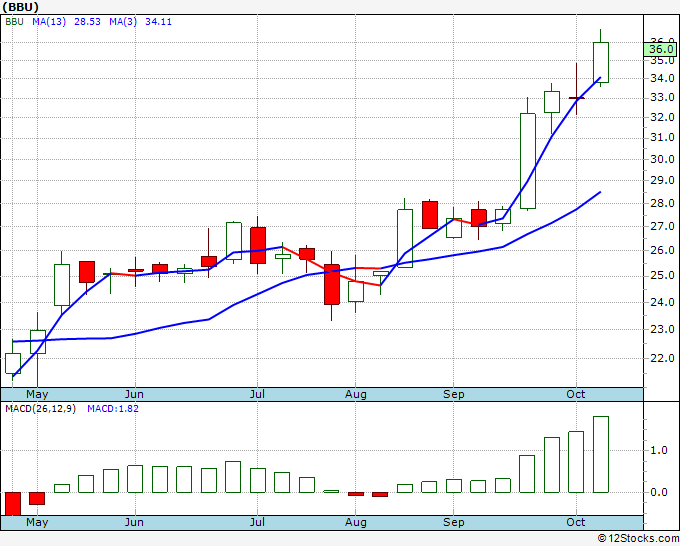The height and width of the screenshot is (546, 680).
Task: Click the 29.0 price axis label
Action: click(x=662, y=180)
